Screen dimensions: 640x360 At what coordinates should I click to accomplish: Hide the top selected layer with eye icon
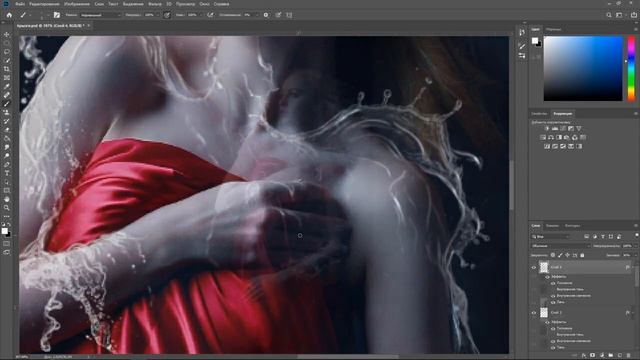533,268
